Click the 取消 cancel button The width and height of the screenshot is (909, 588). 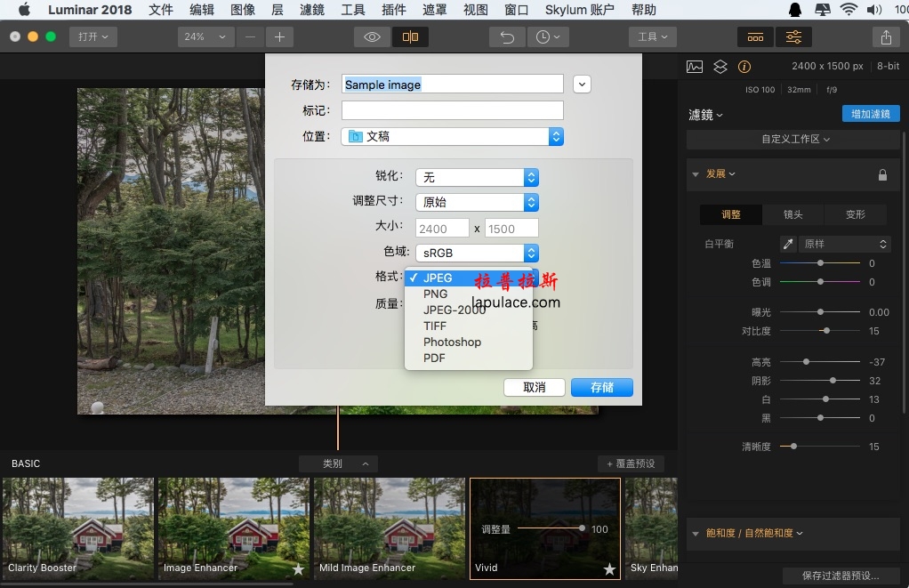(x=535, y=387)
